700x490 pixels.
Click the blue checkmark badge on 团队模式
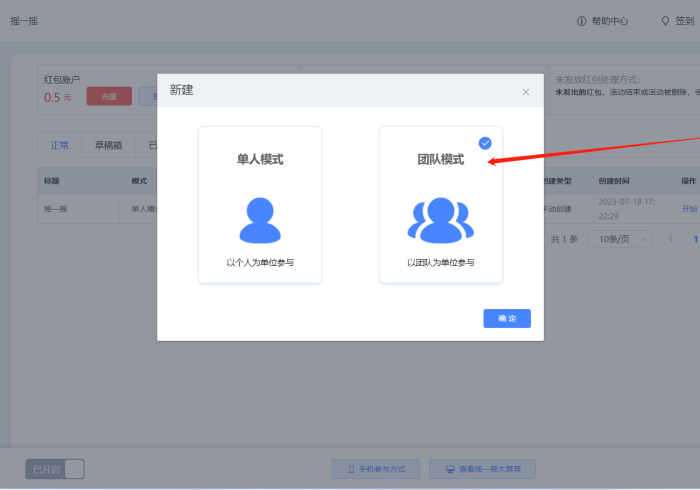[x=486, y=143]
